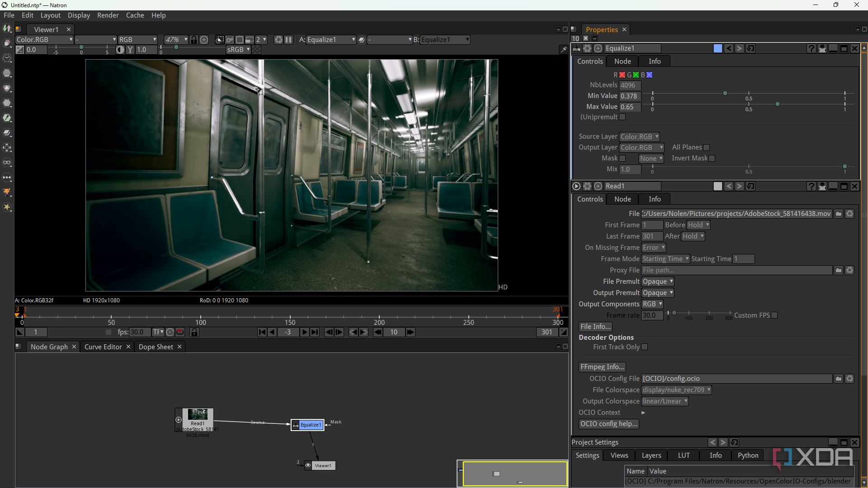This screenshot has height=488, width=868.
Task: Toggle the timeline frame lock icon
Action: [x=194, y=332]
